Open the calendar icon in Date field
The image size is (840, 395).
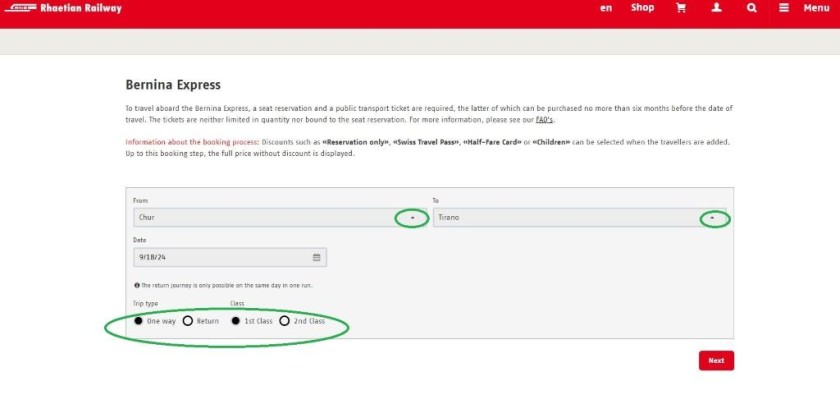pos(316,257)
